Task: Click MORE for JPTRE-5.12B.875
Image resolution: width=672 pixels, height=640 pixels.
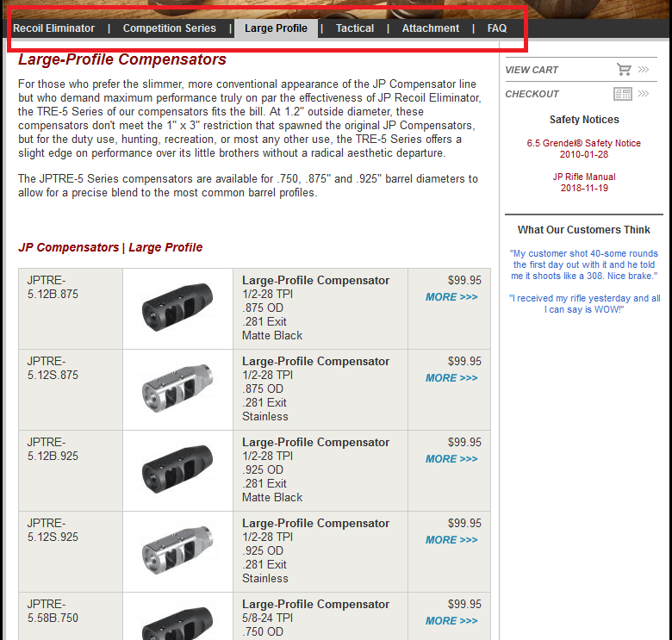Action: pos(451,297)
